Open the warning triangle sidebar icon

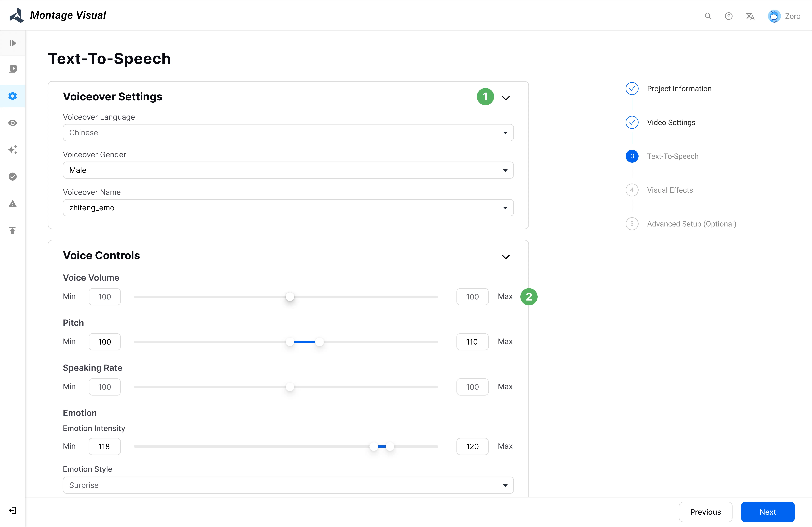pos(13,204)
